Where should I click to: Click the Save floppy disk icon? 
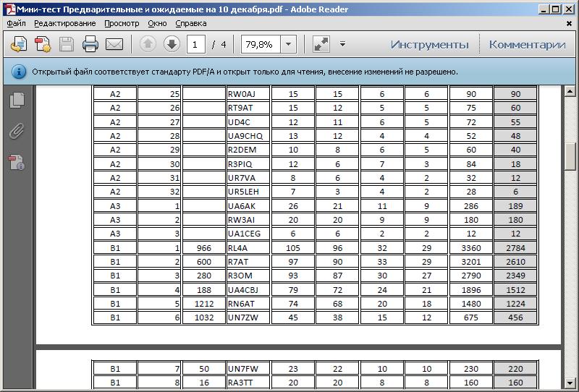point(67,44)
